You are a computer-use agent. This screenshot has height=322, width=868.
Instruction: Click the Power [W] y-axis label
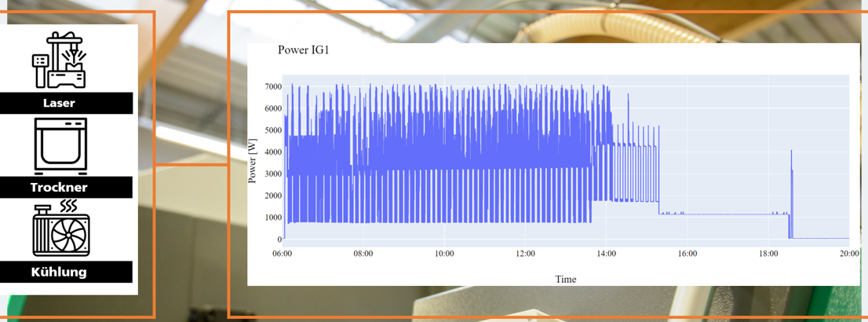[x=253, y=160]
